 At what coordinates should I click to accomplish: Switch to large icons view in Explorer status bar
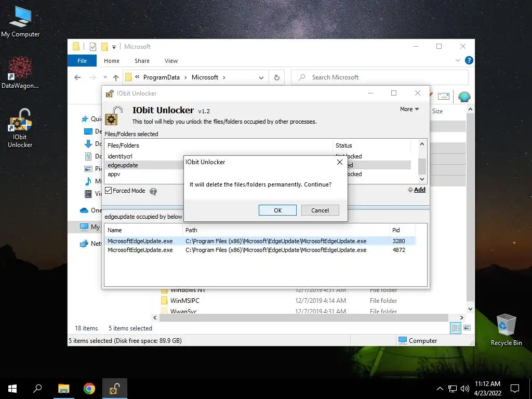point(467,328)
